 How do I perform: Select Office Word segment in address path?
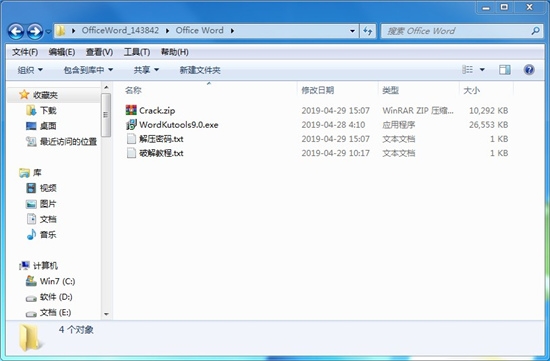tap(200, 31)
